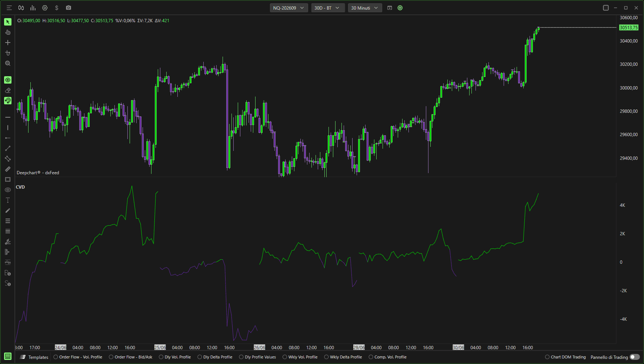The image size is (644, 364).
Task: Select the ellipse drawing tool
Action: [x=8, y=190]
